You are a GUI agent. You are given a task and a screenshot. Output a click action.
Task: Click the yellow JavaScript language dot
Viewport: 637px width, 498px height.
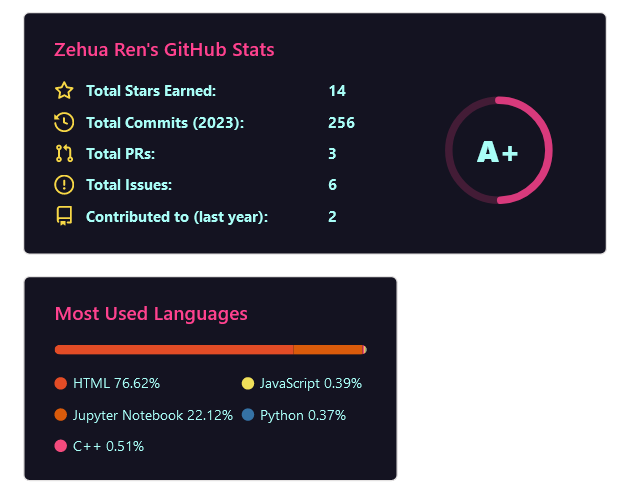pyautogui.click(x=248, y=383)
